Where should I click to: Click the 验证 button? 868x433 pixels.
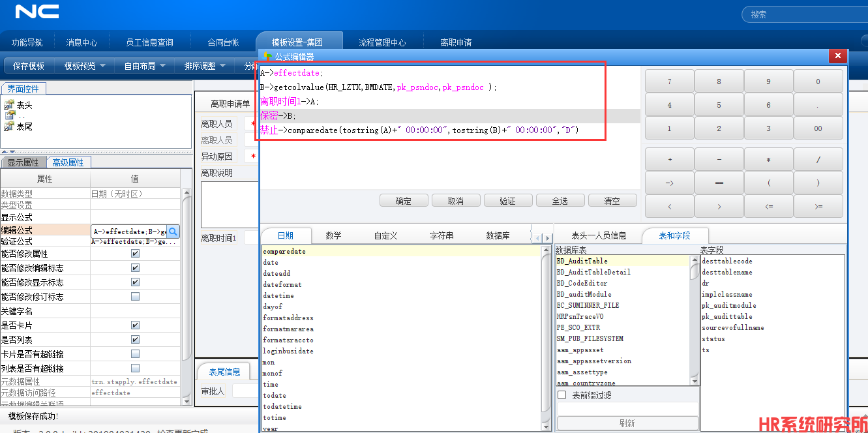(x=507, y=201)
